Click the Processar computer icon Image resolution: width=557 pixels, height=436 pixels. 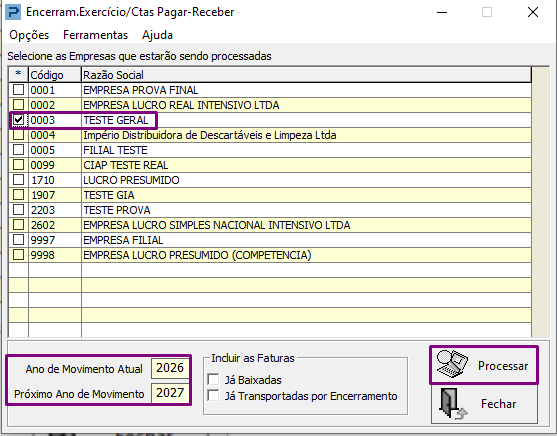point(452,364)
